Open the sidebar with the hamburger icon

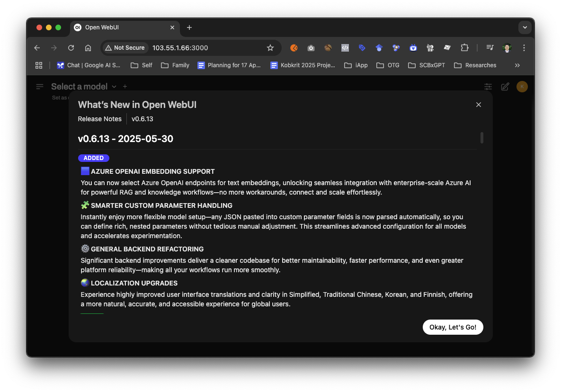pyautogui.click(x=39, y=86)
